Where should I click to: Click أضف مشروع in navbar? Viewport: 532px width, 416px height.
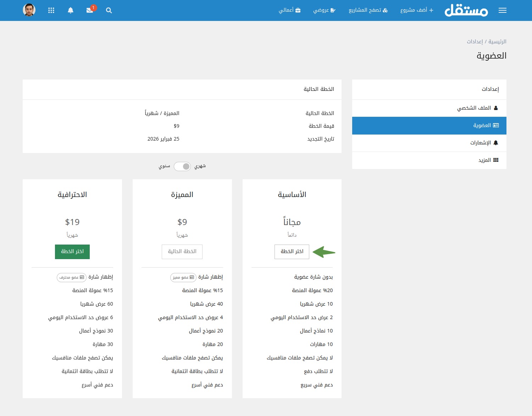[417, 10]
